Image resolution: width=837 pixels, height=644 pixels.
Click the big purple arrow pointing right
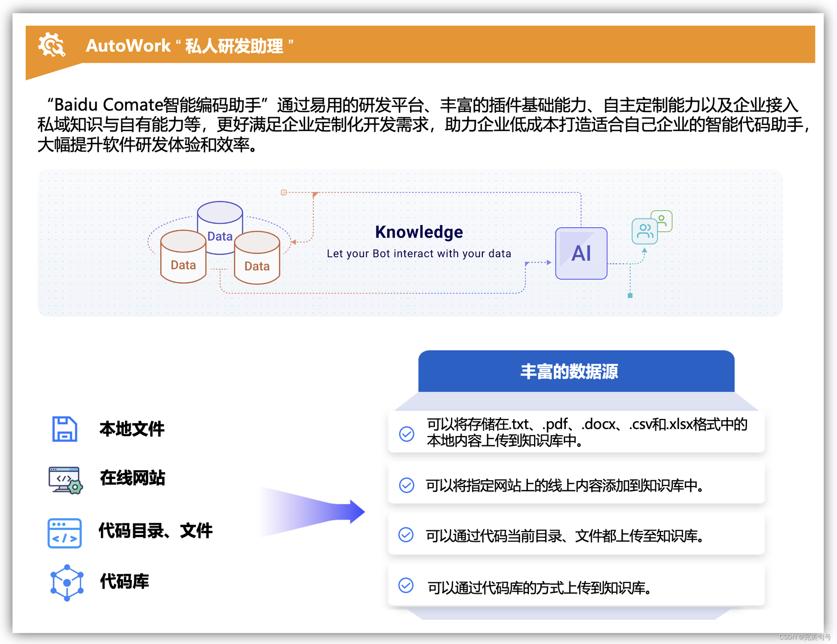312,511
